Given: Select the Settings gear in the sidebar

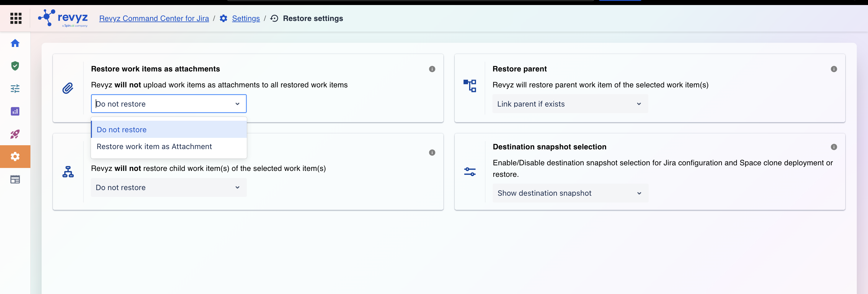Looking at the screenshot, I should 15,157.
